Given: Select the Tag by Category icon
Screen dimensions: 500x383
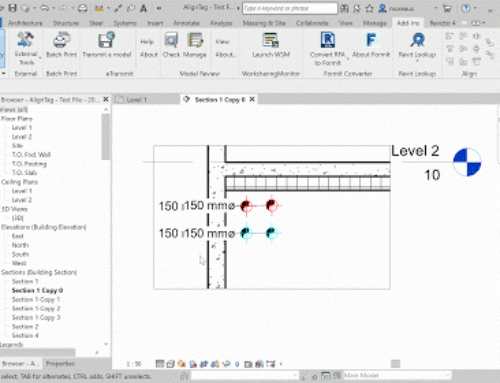Looking at the screenshot, I should (131, 8).
